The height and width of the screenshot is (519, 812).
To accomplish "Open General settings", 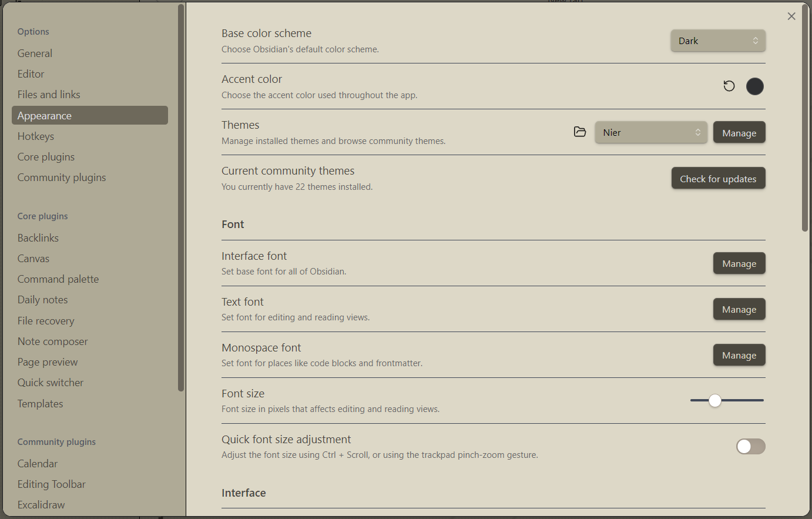I will [x=90, y=53].
